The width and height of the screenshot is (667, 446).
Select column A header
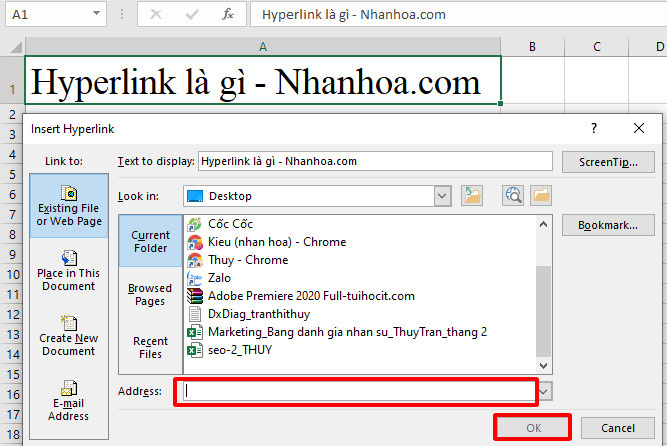[263, 47]
